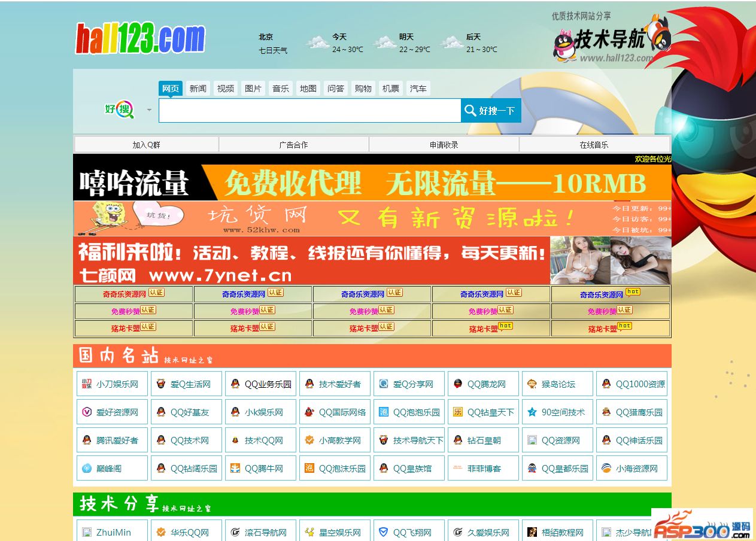Open the 小k娱乐网 link
The width and height of the screenshot is (756, 541).
264,412
